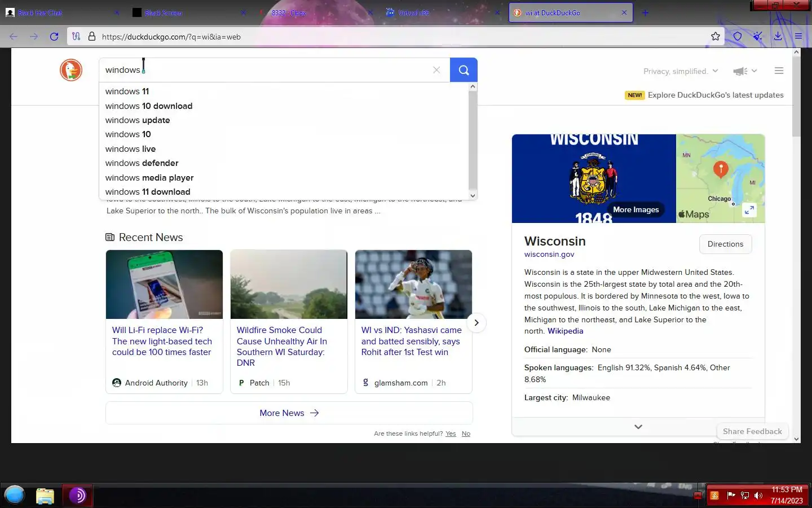The width and height of the screenshot is (812, 508).
Task: Pick the 'windows 10' suggestion
Action: pyautogui.click(x=284, y=134)
